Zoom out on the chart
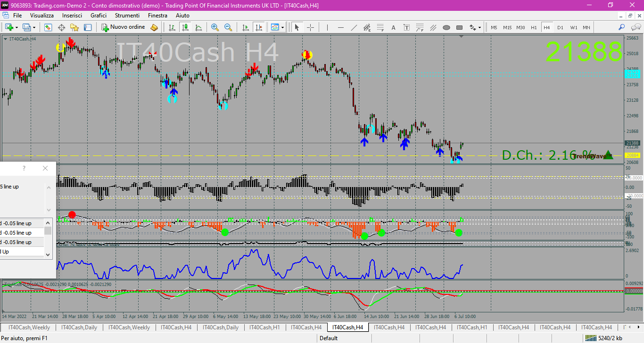 (x=228, y=27)
